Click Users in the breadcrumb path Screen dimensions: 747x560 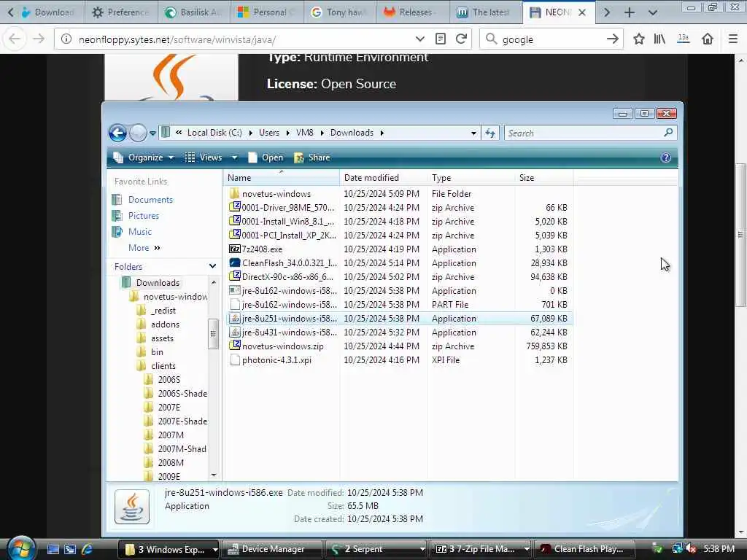tap(268, 133)
